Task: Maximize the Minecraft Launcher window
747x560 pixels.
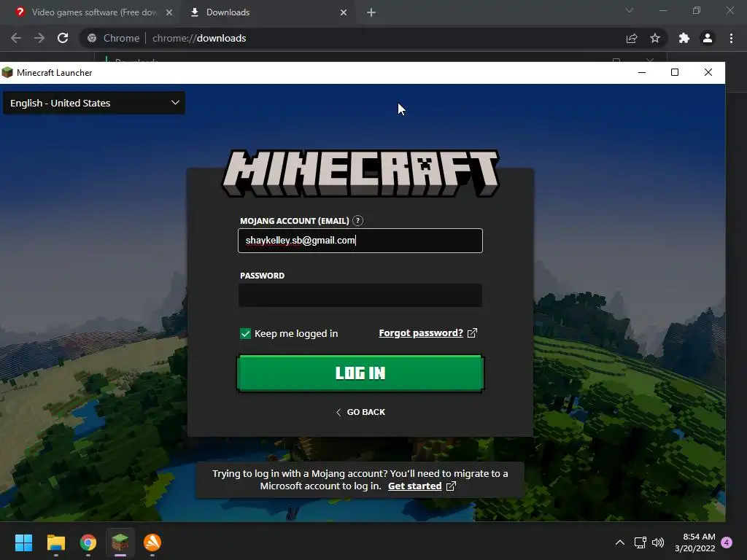Action: [x=675, y=72]
